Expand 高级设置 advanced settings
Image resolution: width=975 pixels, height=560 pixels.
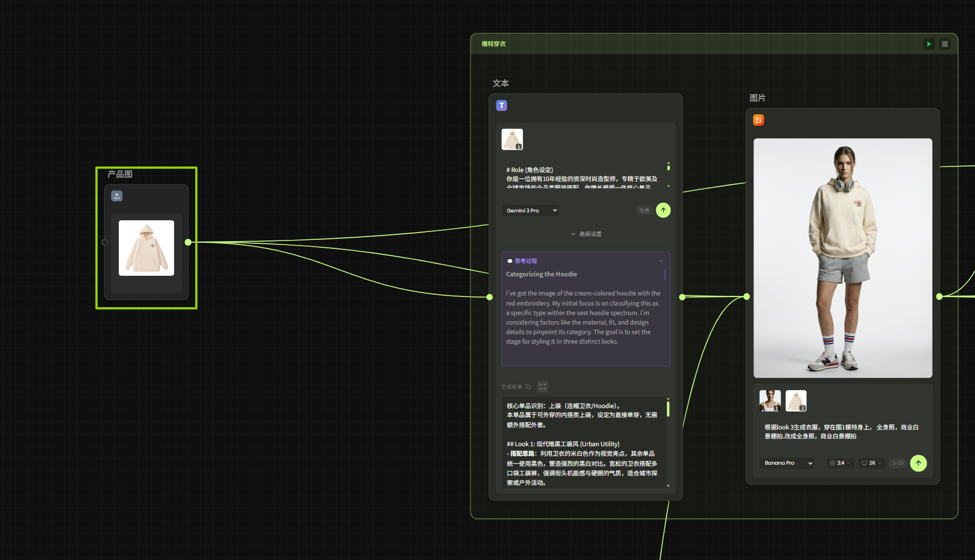point(586,234)
